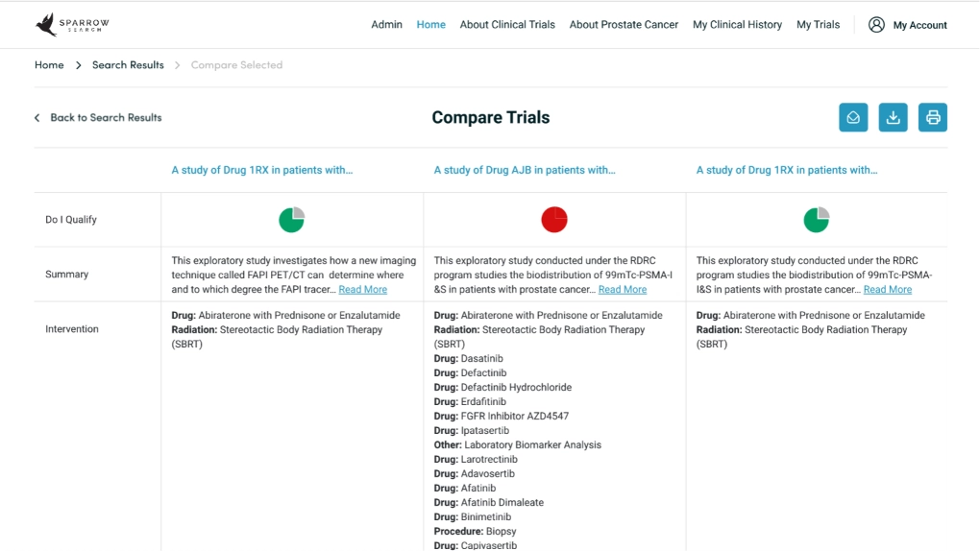The height and width of the screenshot is (551, 980).
Task: Expand Read More in third trial summary
Action: (x=888, y=289)
